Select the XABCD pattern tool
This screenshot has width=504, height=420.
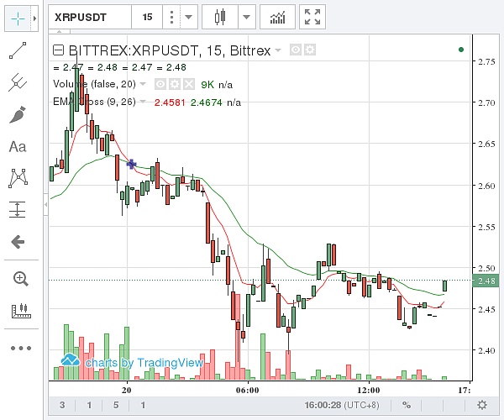(18, 178)
